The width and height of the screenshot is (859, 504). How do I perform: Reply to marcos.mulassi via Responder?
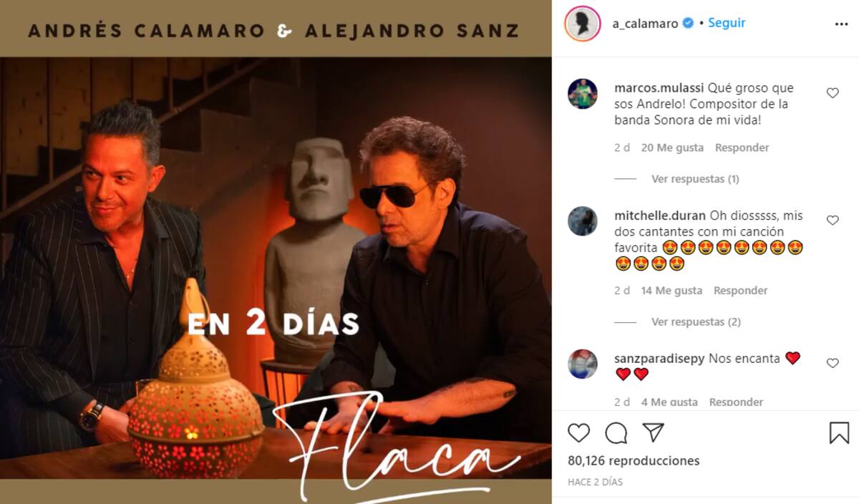(x=742, y=147)
